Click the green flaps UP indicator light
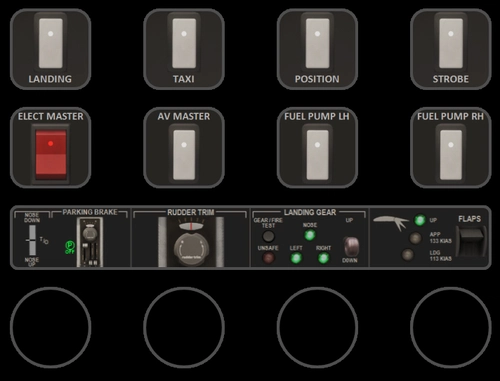Image resolution: width=500 pixels, height=381 pixels. [420, 220]
